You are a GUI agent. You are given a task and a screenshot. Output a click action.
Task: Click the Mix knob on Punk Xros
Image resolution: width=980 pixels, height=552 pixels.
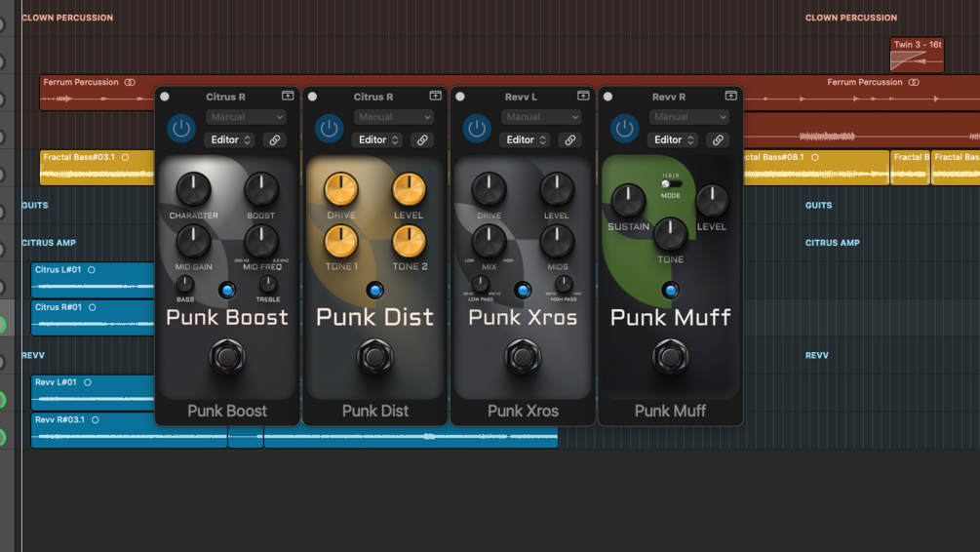[489, 241]
